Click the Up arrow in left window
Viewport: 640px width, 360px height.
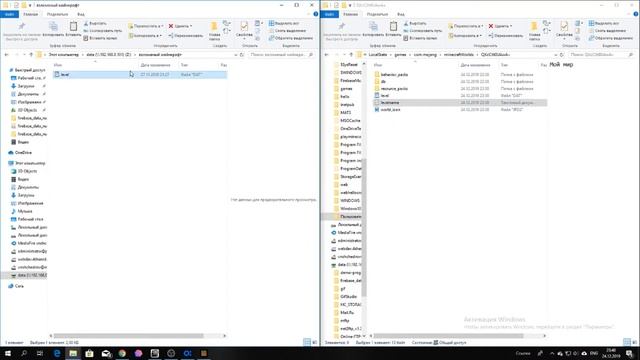pyautogui.click(x=31, y=55)
